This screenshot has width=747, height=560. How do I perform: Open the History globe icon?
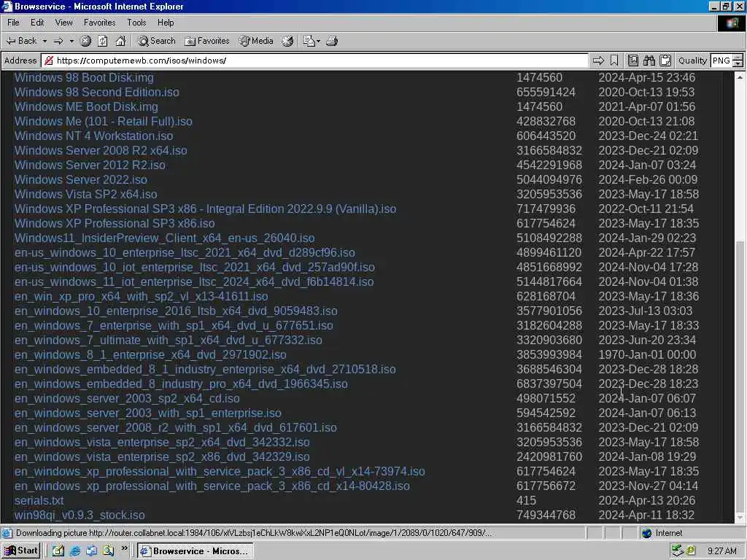[x=287, y=41]
